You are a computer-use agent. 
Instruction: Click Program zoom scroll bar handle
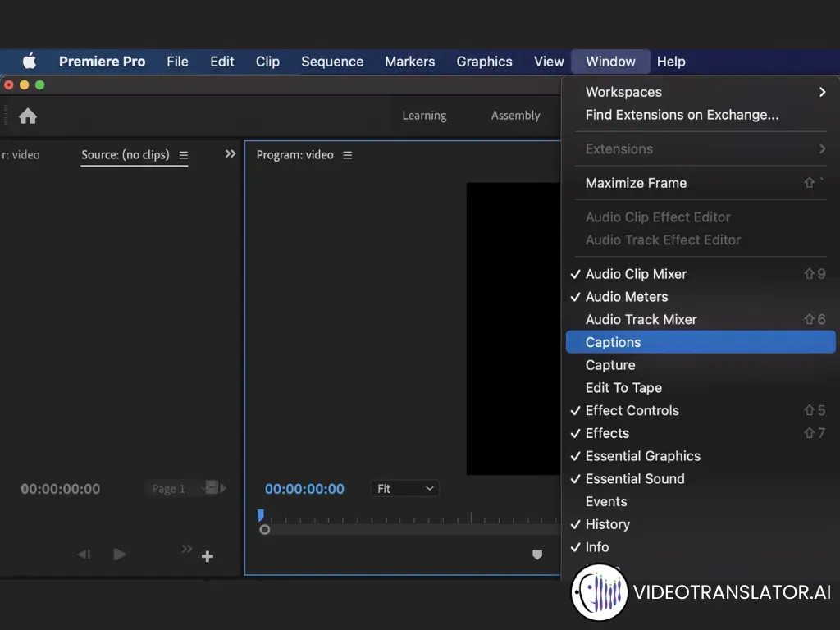(265, 530)
